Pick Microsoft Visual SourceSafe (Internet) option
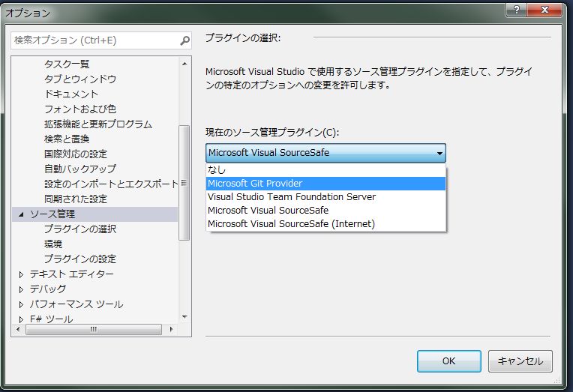This screenshot has width=573, height=392. click(325, 224)
